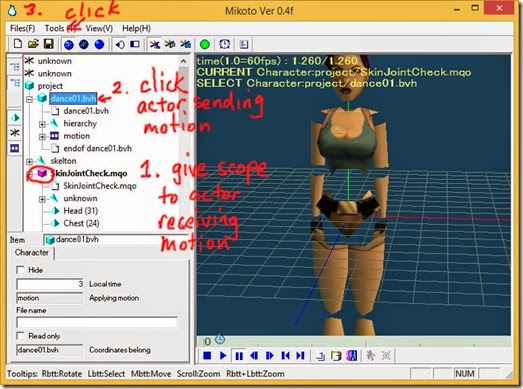523x389 pixels.
Task: Click the blue film icon in left strip
Action: [x=15, y=148]
